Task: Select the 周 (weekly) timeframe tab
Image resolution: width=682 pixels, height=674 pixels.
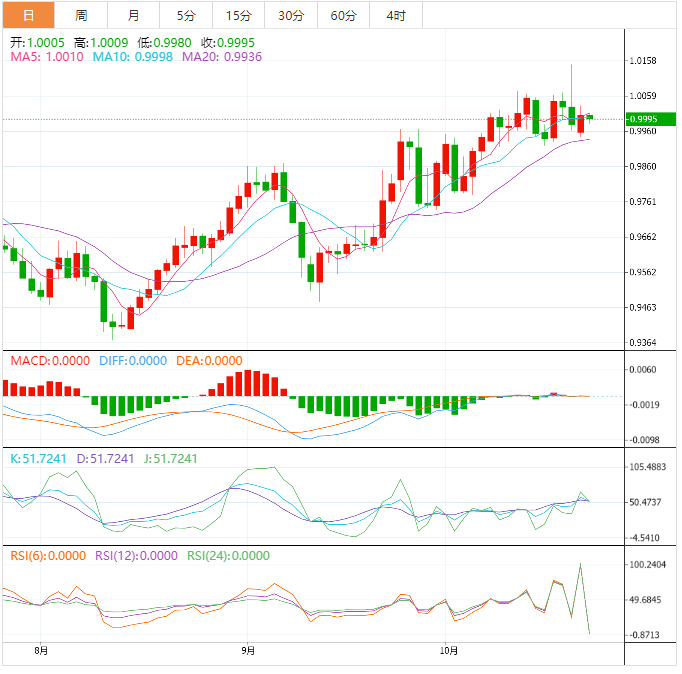Action: coord(81,15)
